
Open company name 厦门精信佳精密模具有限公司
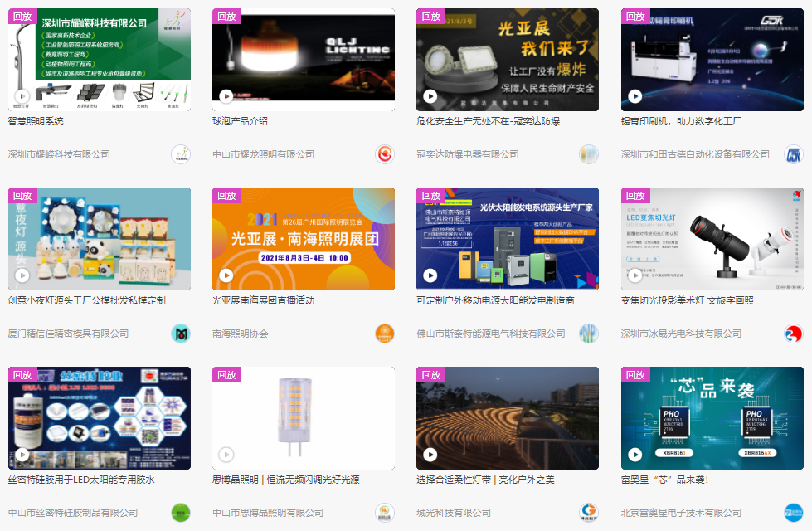(68, 334)
